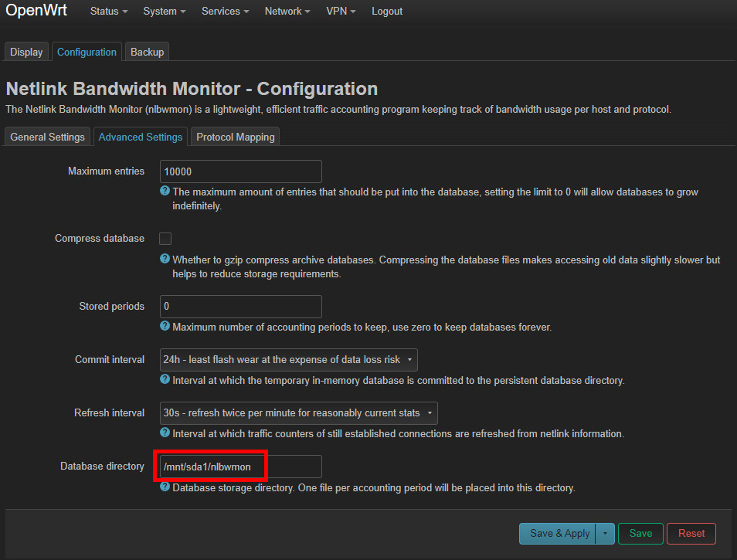Click help icon under Refresh interval dropdown
737x560 pixels.
point(165,433)
